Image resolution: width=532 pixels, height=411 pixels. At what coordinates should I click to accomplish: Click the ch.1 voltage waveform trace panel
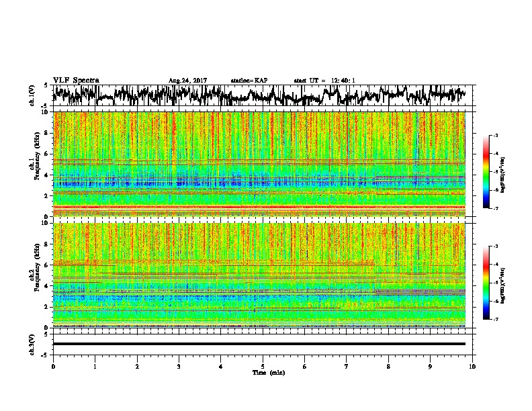(x=261, y=95)
